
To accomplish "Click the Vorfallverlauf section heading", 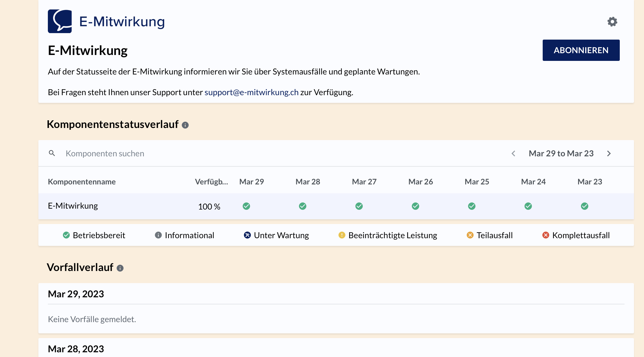I will pyautogui.click(x=80, y=267).
